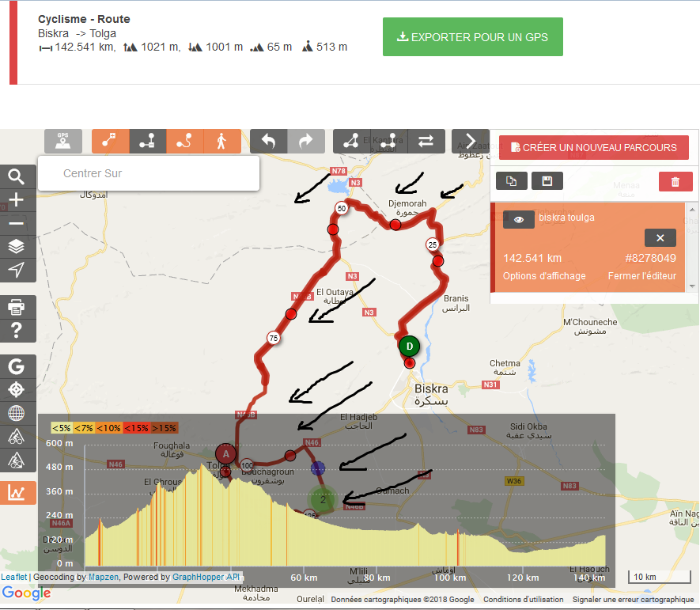Click the 25 km route marker

point(432,244)
